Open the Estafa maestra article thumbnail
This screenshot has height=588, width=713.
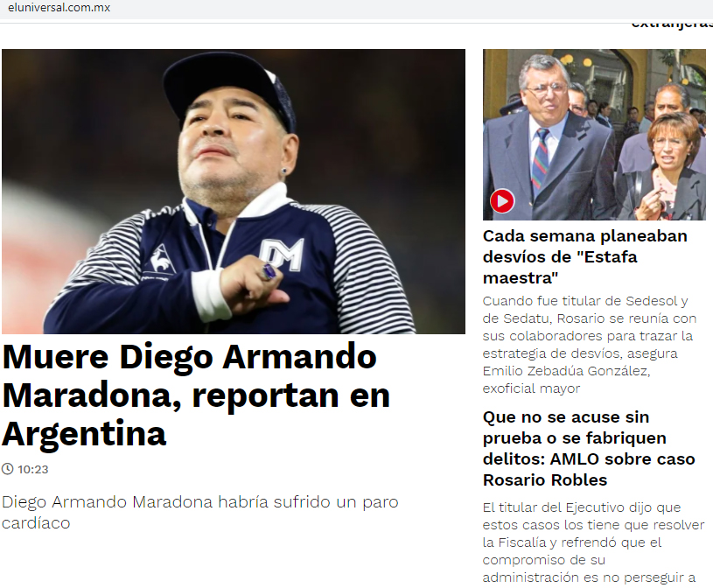594,135
